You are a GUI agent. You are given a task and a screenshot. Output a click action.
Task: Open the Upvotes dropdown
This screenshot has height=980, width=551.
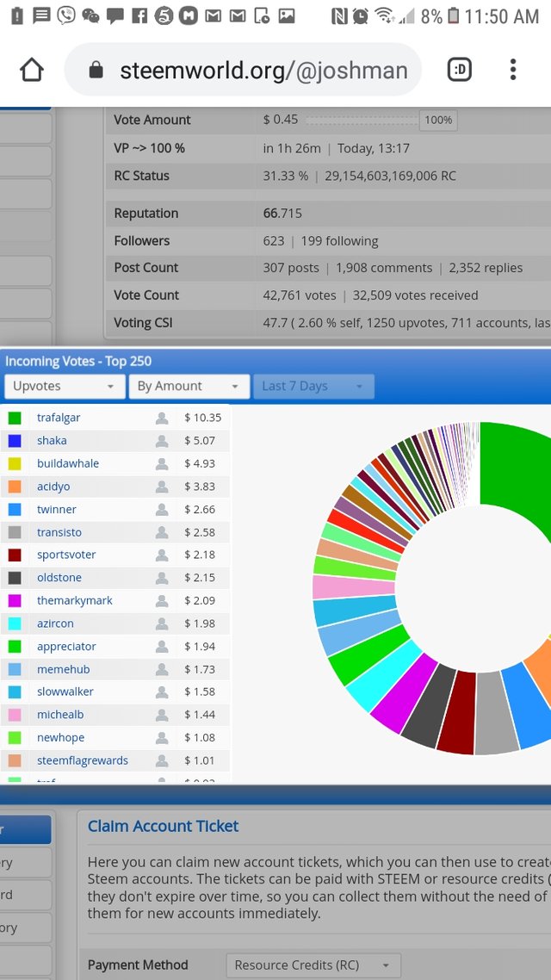pyautogui.click(x=63, y=387)
